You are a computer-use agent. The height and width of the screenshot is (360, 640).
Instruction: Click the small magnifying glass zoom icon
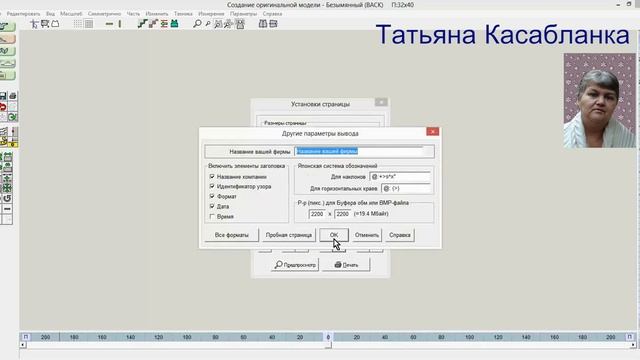pyautogui.click(x=208, y=24)
